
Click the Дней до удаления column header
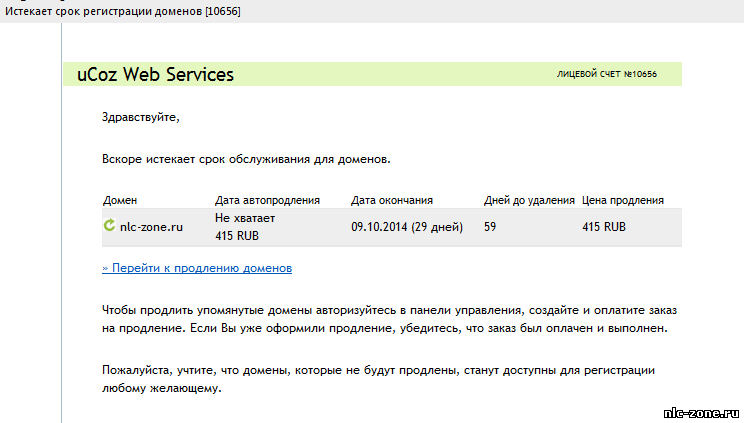[x=529, y=200]
